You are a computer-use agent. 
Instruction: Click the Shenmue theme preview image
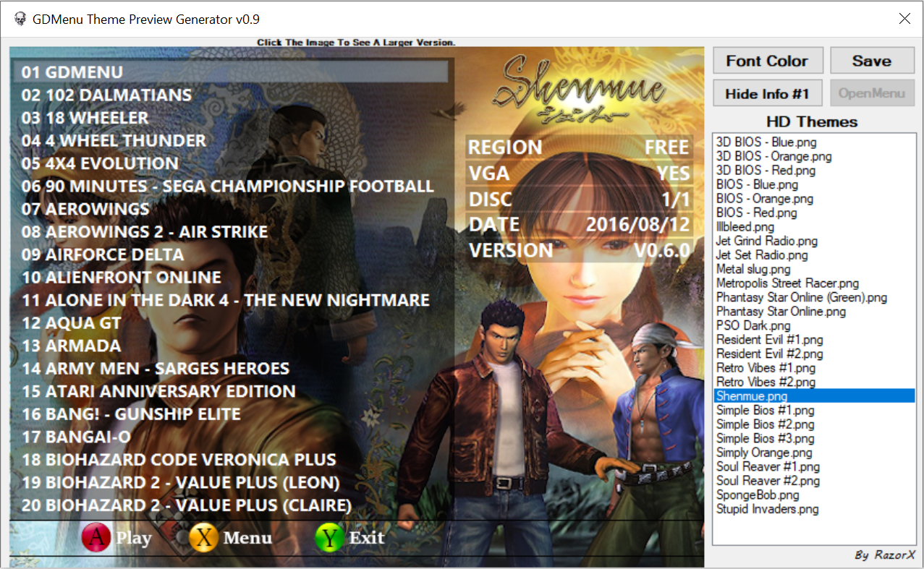pyautogui.click(x=357, y=307)
